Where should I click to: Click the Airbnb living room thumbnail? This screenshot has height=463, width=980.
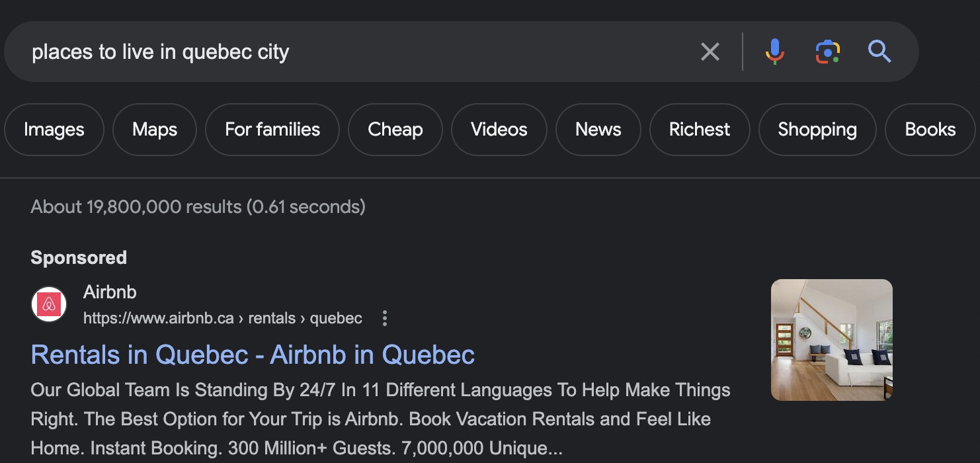pos(831,340)
